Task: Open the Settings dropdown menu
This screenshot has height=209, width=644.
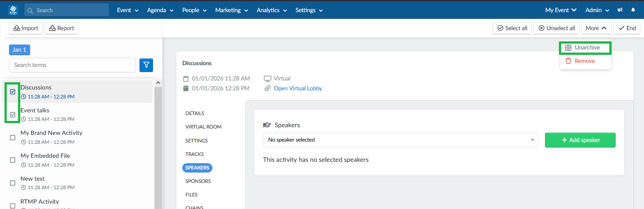Action: point(309,10)
